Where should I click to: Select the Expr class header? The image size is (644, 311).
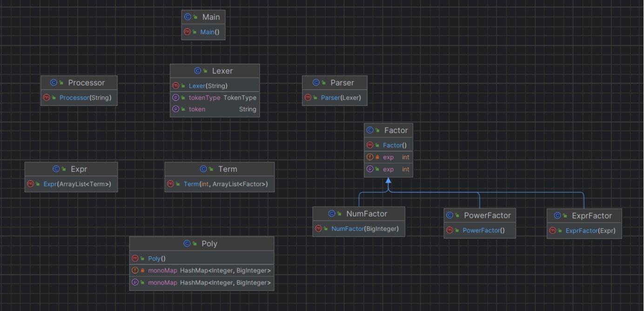coord(71,169)
